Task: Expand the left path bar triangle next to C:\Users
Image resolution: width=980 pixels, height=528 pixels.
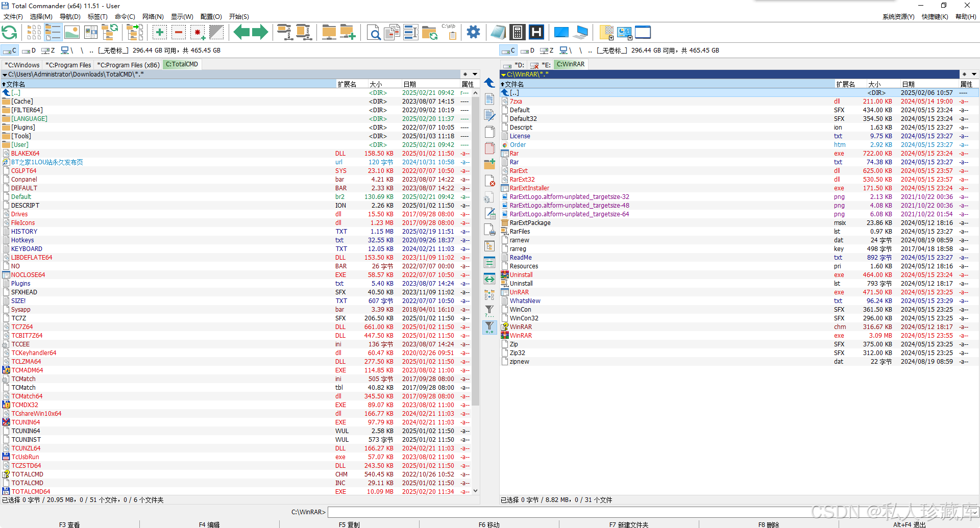Action: [x=5, y=74]
